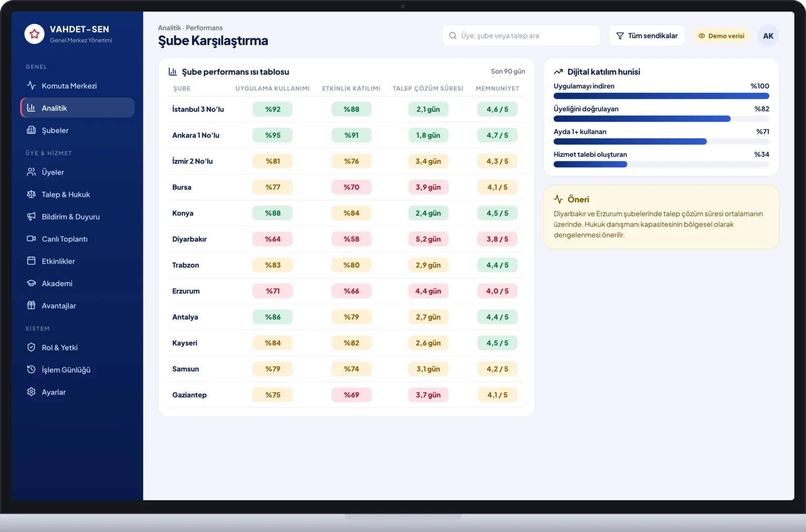806x532 pixels.
Task: Sort by Memnuniyet column header
Action: (x=497, y=89)
